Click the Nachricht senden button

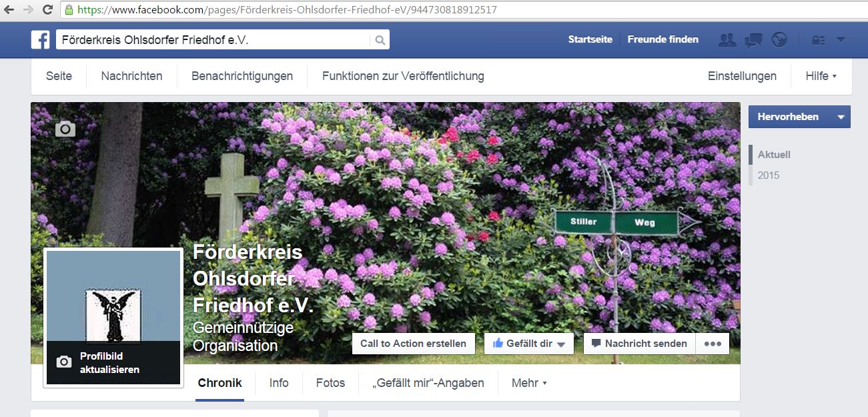click(x=640, y=344)
